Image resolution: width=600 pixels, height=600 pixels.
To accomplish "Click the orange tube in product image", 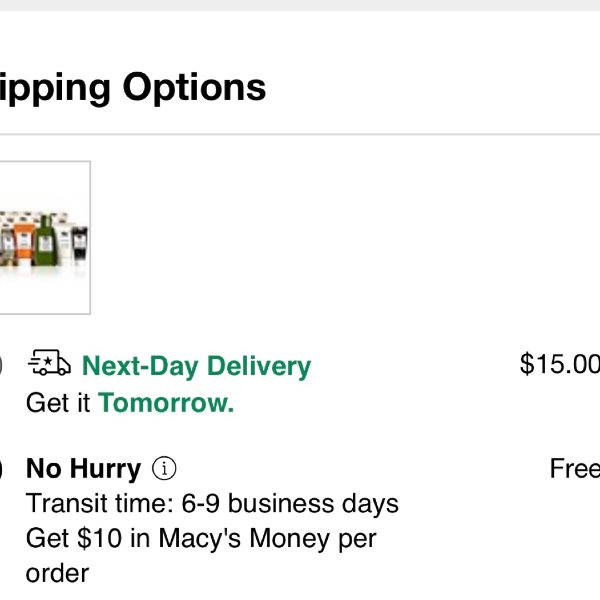I will pos(24,243).
